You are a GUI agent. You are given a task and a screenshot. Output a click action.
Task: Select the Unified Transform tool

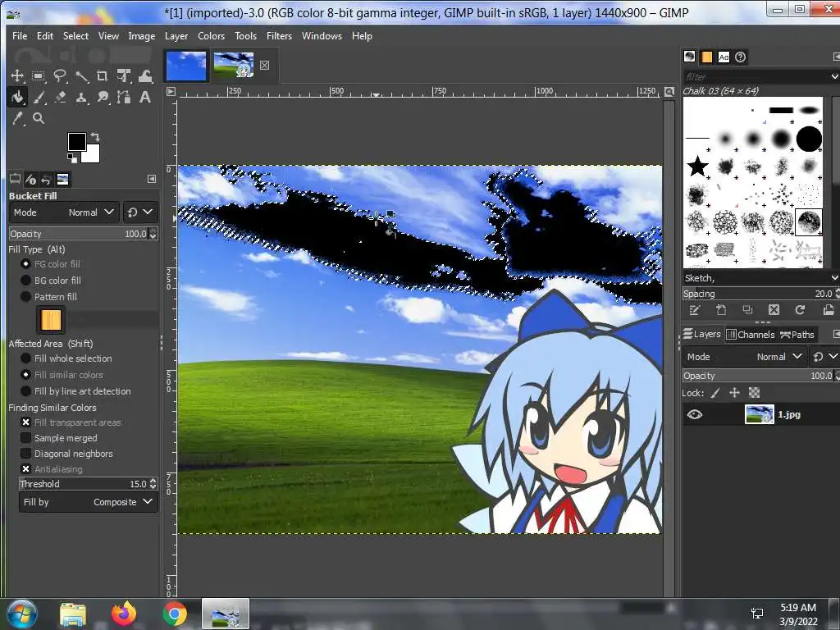click(124, 76)
